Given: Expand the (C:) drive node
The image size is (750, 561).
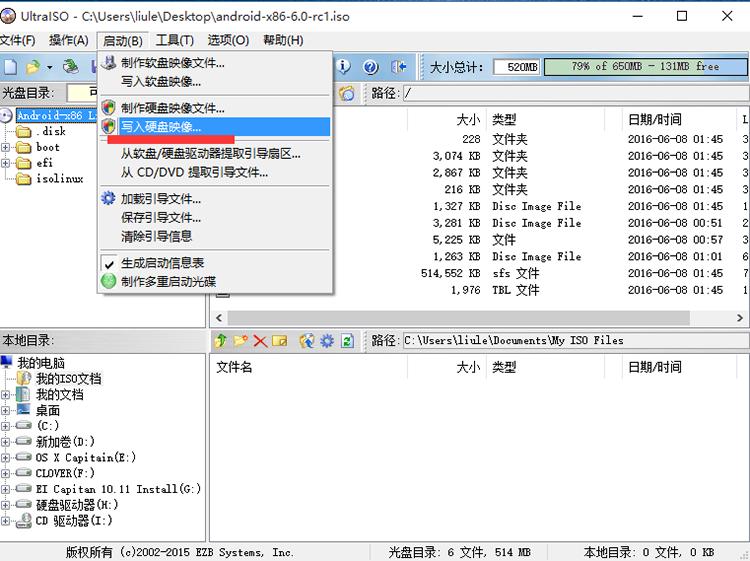Looking at the screenshot, I should (x=5, y=426).
